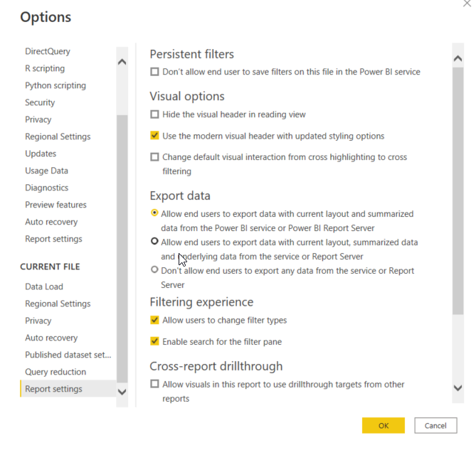Select Python scripting option page
This screenshot has height=450, width=476.
(x=55, y=85)
